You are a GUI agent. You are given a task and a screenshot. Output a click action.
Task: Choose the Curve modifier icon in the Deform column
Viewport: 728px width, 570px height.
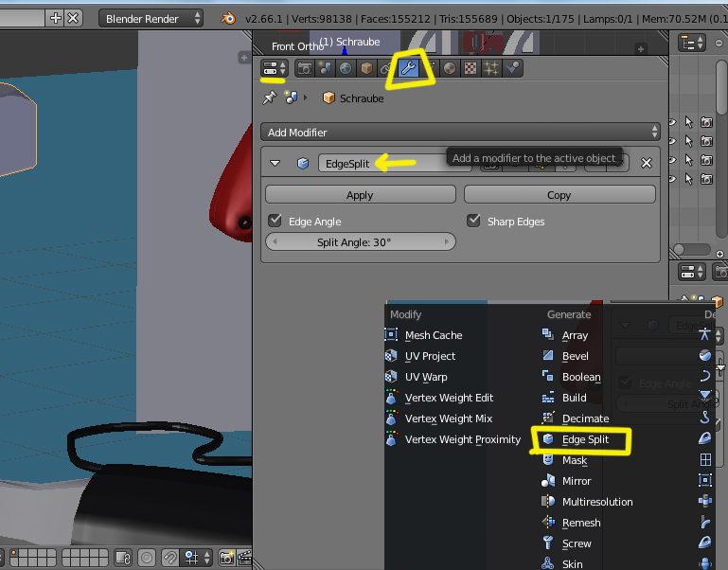pyautogui.click(x=704, y=376)
